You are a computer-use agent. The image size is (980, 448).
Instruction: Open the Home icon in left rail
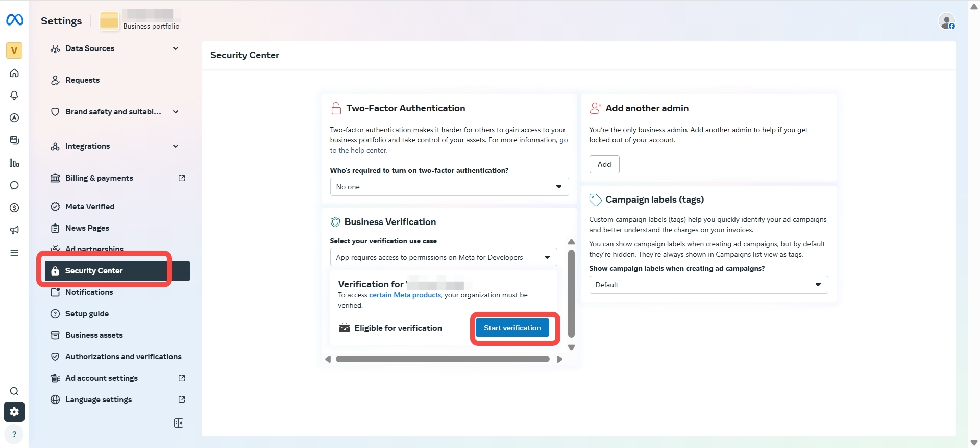click(x=14, y=73)
